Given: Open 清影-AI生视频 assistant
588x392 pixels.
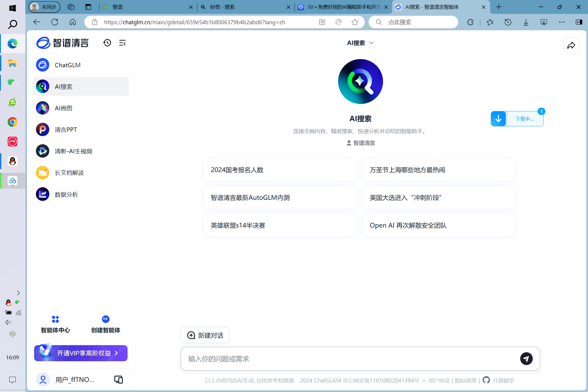Looking at the screenshot, I should (x=81, y=151).
